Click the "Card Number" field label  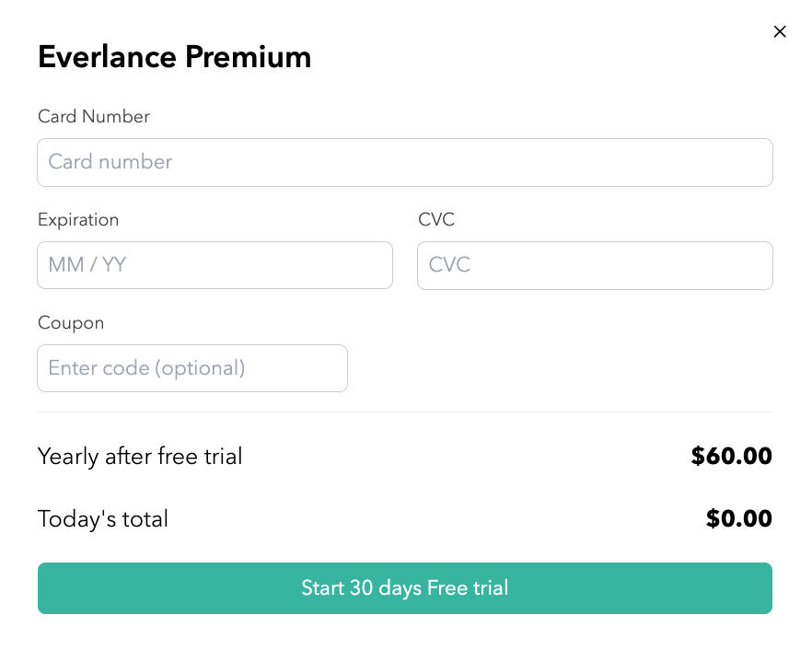click(93, 117)
